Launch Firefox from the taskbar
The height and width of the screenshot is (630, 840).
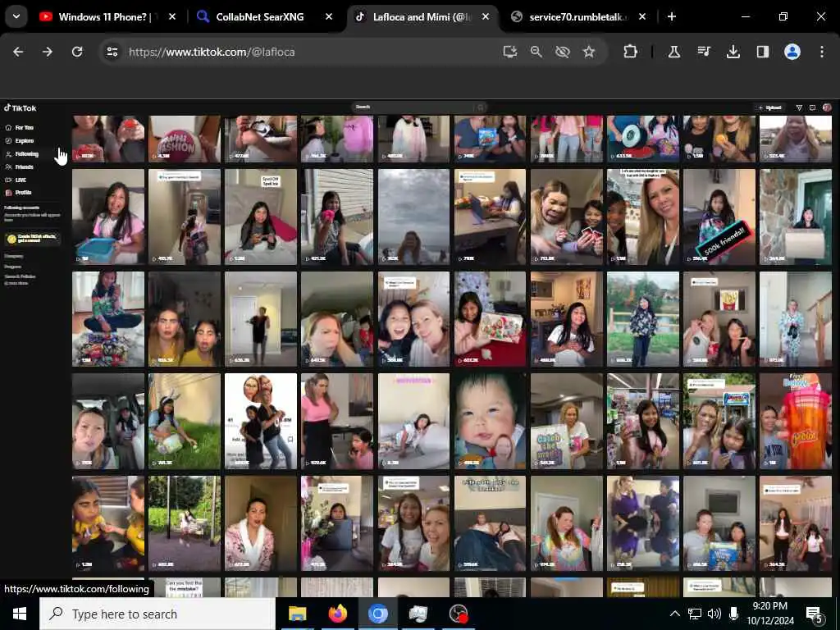[x=337, y=614]
